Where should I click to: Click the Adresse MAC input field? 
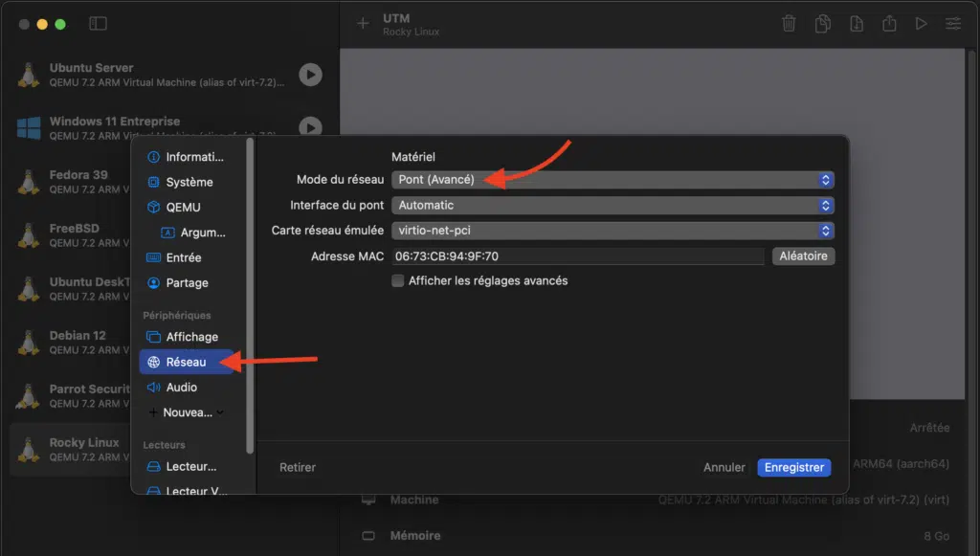click(x=578, y=256)
